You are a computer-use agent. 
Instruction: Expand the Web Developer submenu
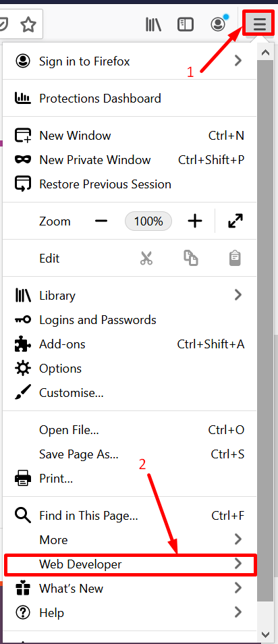click(x=131, y=564)
